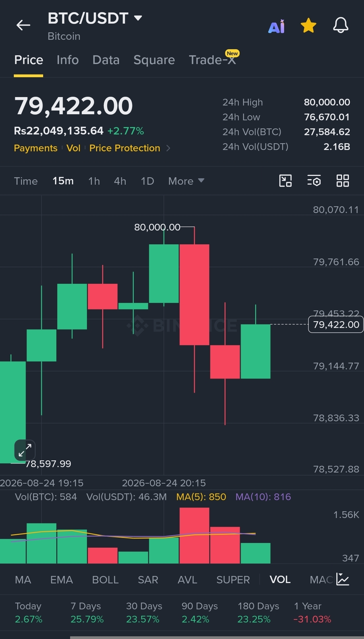Toggle the EMA indicator
Screen dimensions: 364x639
point(61,580)
